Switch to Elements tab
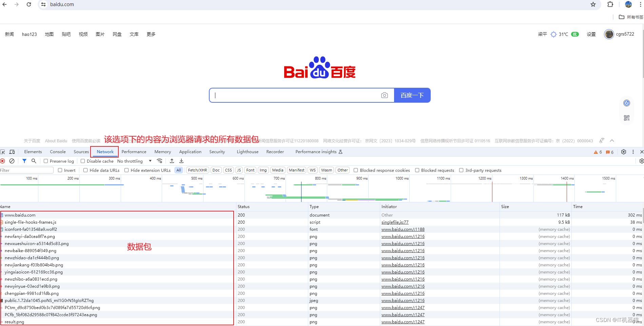 (x=33, y=152)
